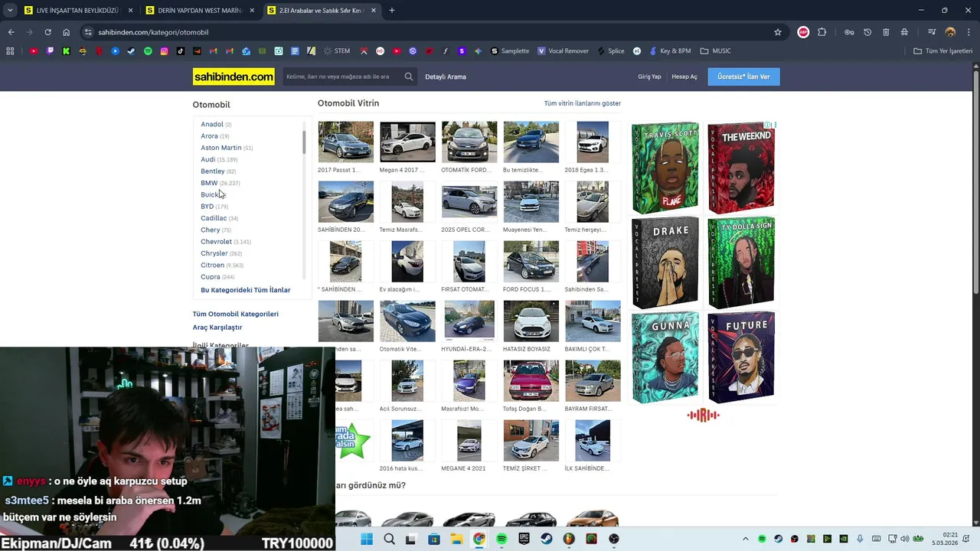Viewport: 980px width, 551px height.
Task: Open Epic Games launcher from taskbar
Action: [x=524, y=539]
